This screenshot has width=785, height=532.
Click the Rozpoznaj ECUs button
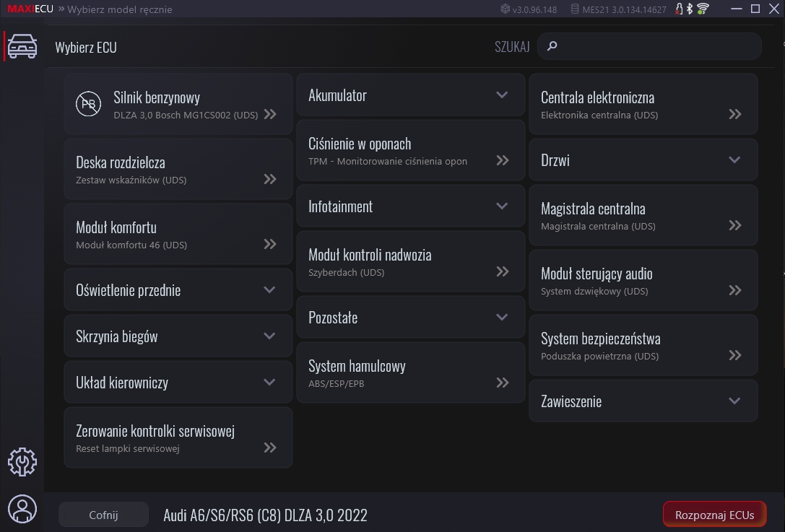[x=714, y=515]
